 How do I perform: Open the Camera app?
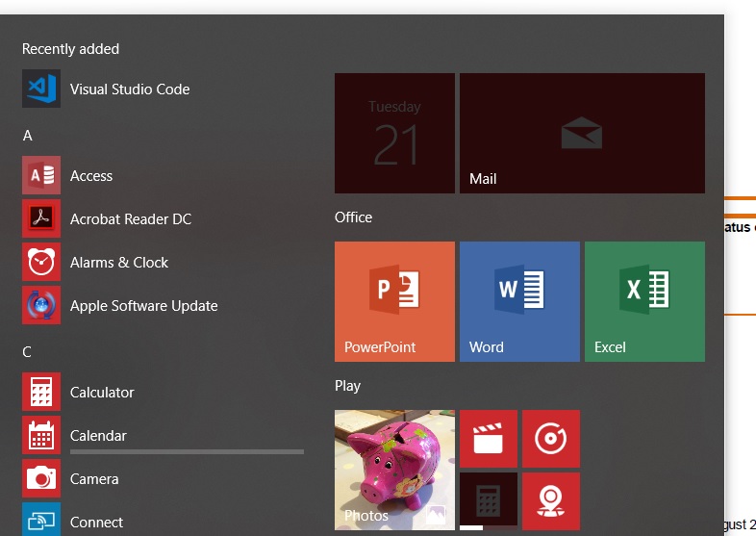[94, 479]
